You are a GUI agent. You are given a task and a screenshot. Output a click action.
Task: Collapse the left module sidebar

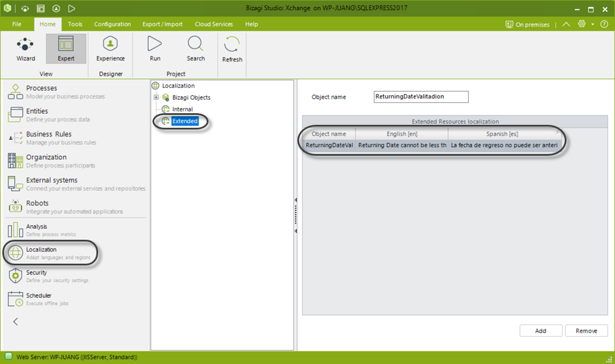16,321
